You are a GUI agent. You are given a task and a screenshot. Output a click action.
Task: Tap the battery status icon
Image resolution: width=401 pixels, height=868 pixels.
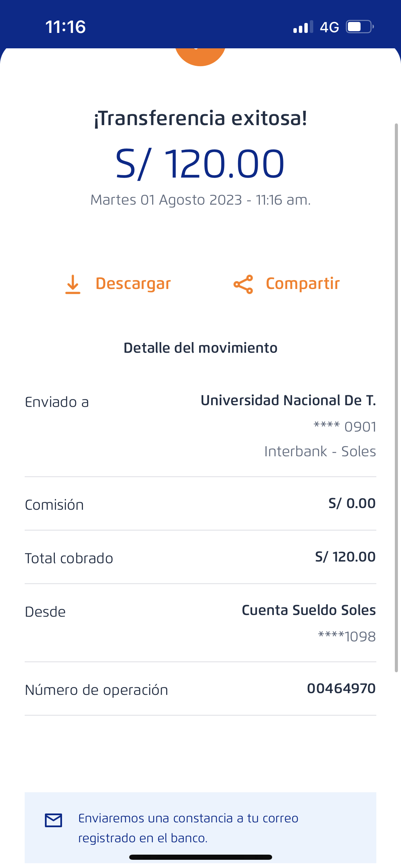(359, 27)
